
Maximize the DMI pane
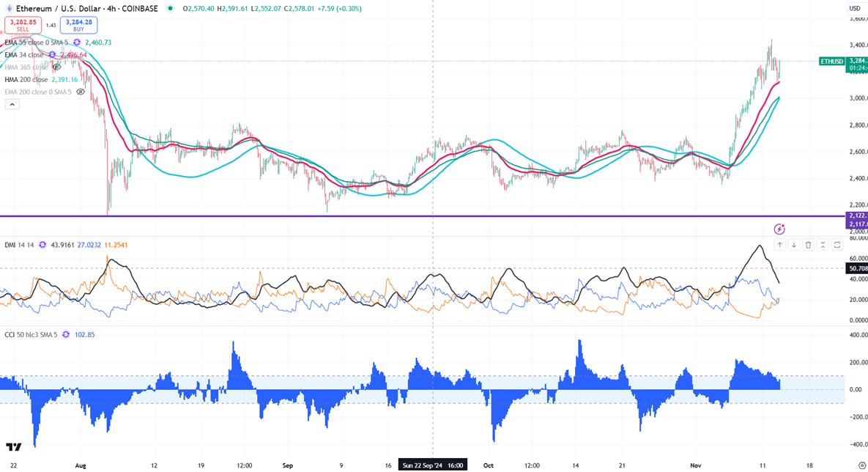click(x=837, y=245)
